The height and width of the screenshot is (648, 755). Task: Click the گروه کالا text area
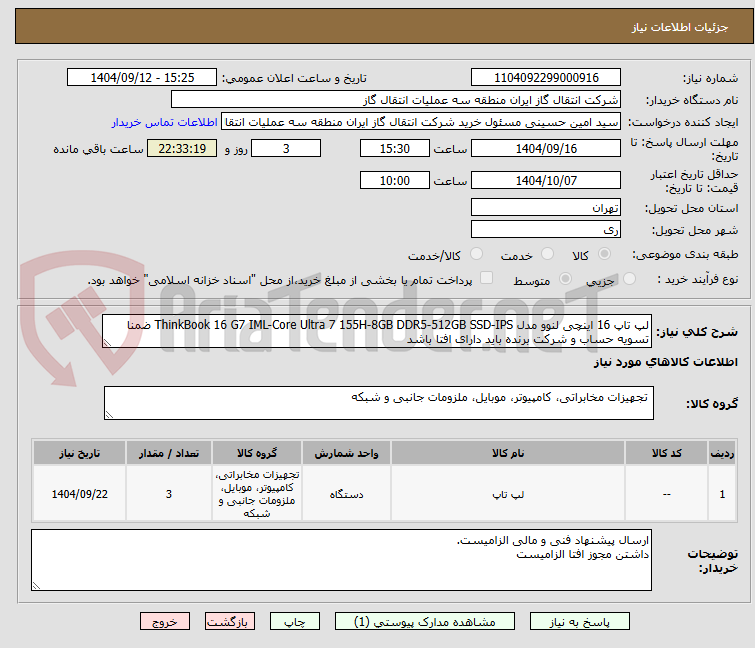(379, 403)
